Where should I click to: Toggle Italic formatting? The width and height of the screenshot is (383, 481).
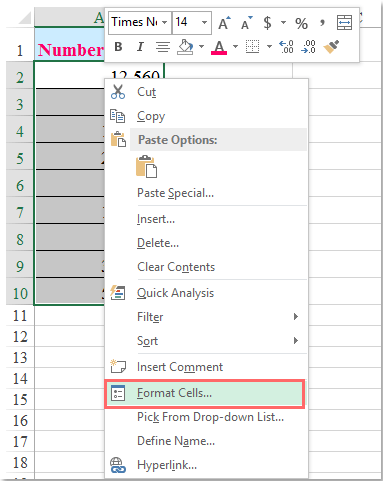click(140, 47)
